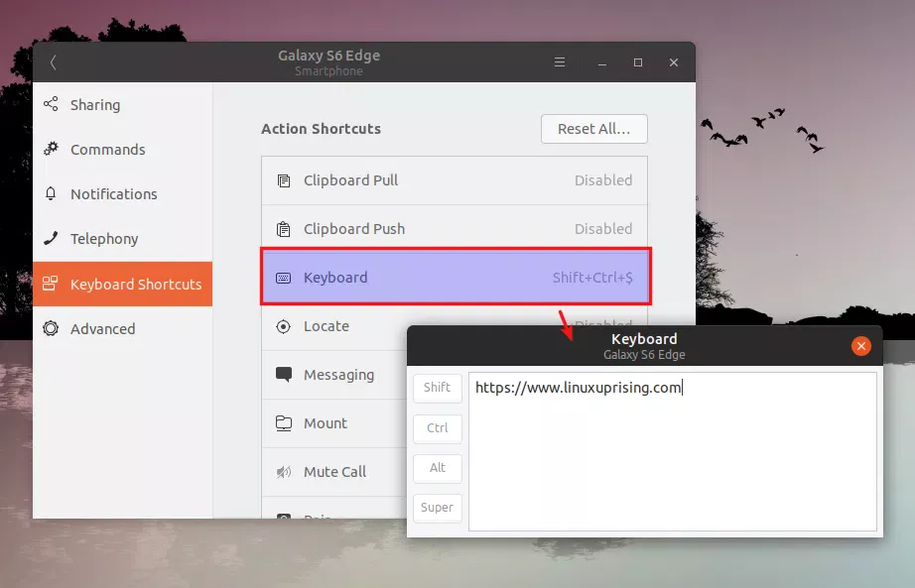This screenshot has width=915, height=588.
Task: Click the Notifications bell icon
Action: (51, 194)
